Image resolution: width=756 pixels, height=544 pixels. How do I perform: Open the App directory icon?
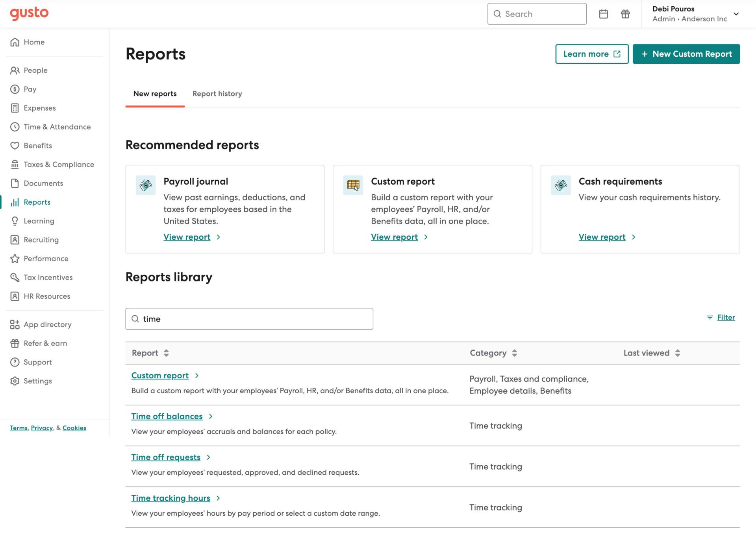[15, 324]
